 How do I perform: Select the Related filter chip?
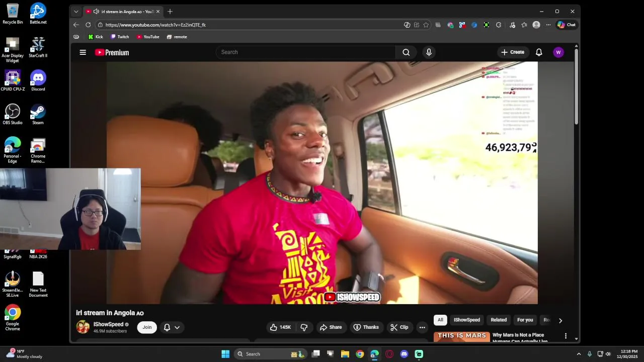(x=499, y=320)
